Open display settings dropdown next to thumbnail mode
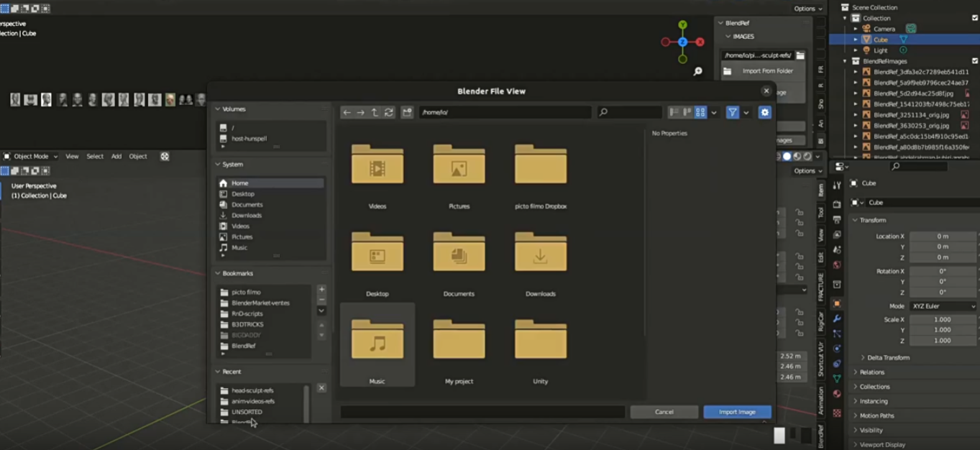980x450 pixels. pyautogui.click(x=713, y=112)
